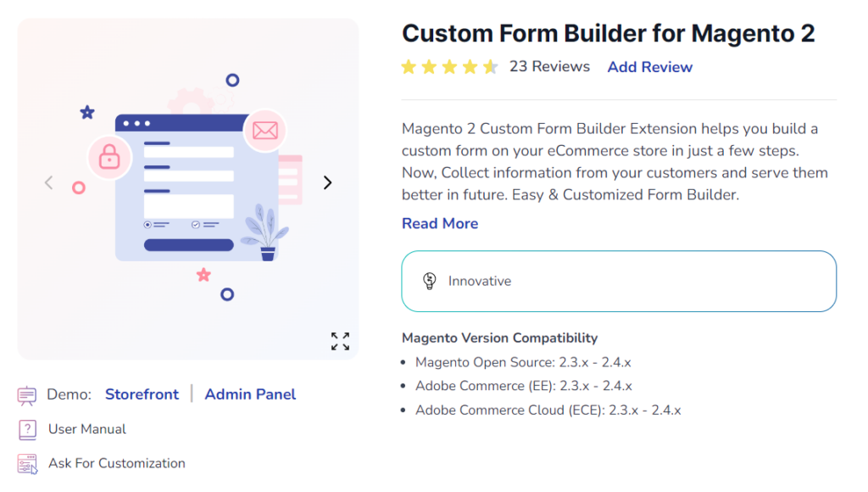
Task: Click the Innovative badge panel
Action: tap(619, 280)
